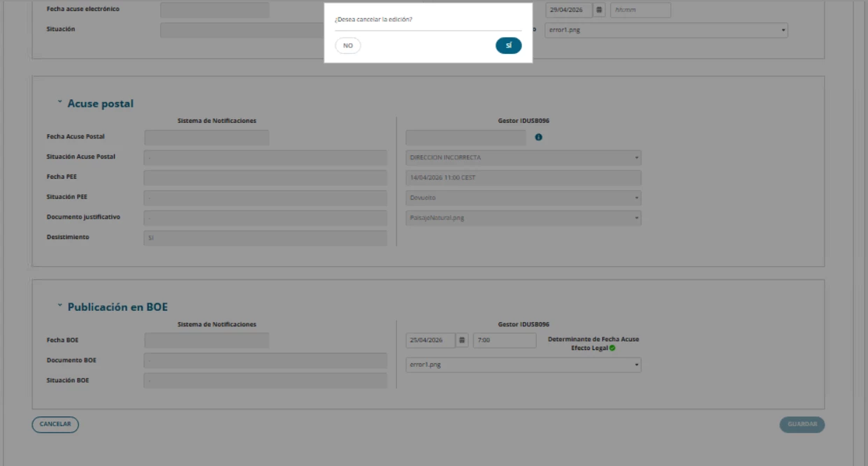Click the 'Fecha PEE' label

tap(62, 177)
